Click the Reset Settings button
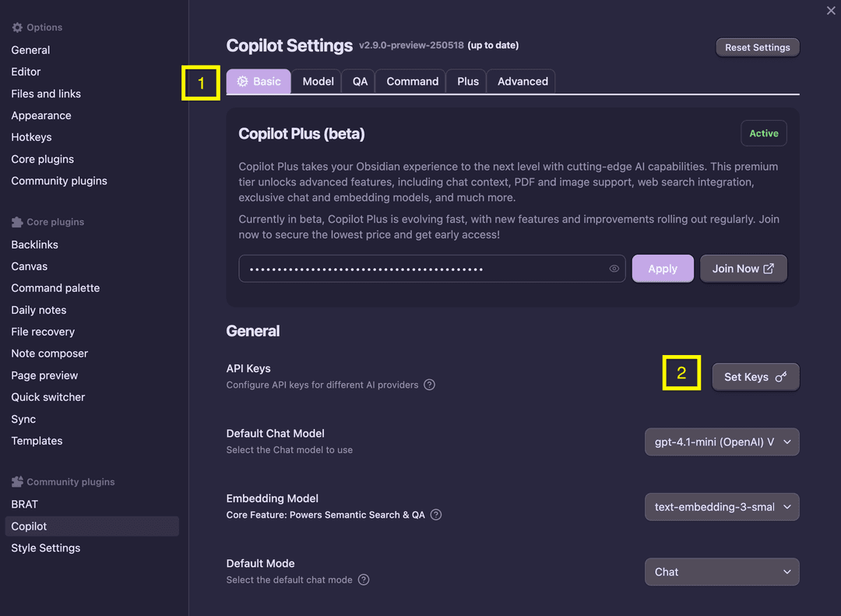The width and height of the screenshot is (841, 616). coord(757,47)
